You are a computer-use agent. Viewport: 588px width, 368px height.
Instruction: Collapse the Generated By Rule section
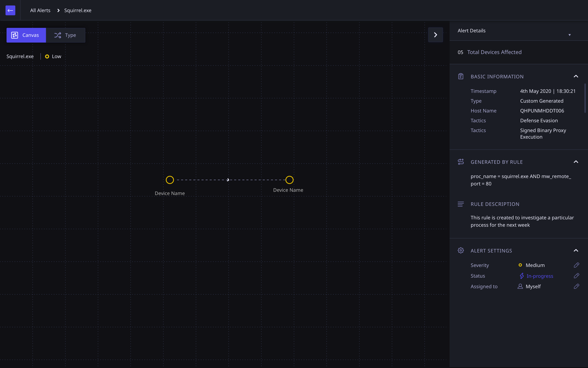(x=576, y=162)
